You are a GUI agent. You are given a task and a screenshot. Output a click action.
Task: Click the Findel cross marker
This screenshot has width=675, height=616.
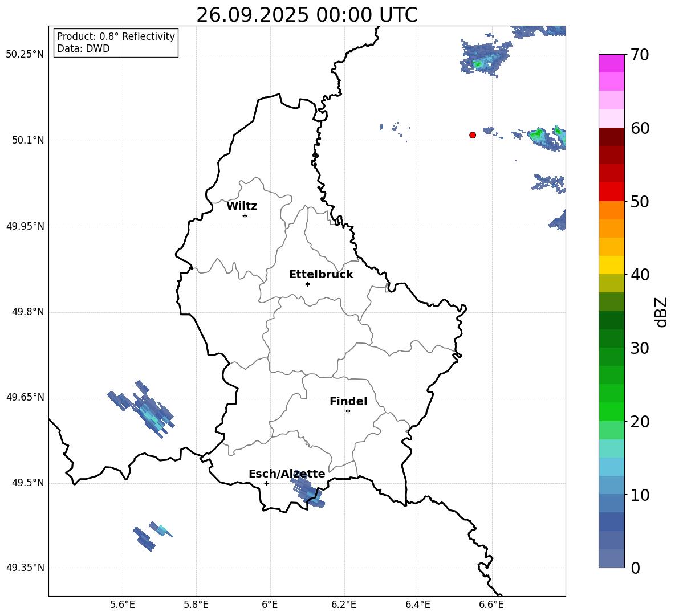click(348, 411)
